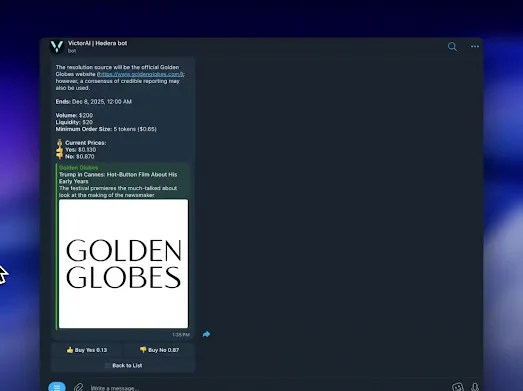Open the Golden Globes logo preview image

click(x=123, y=264)
